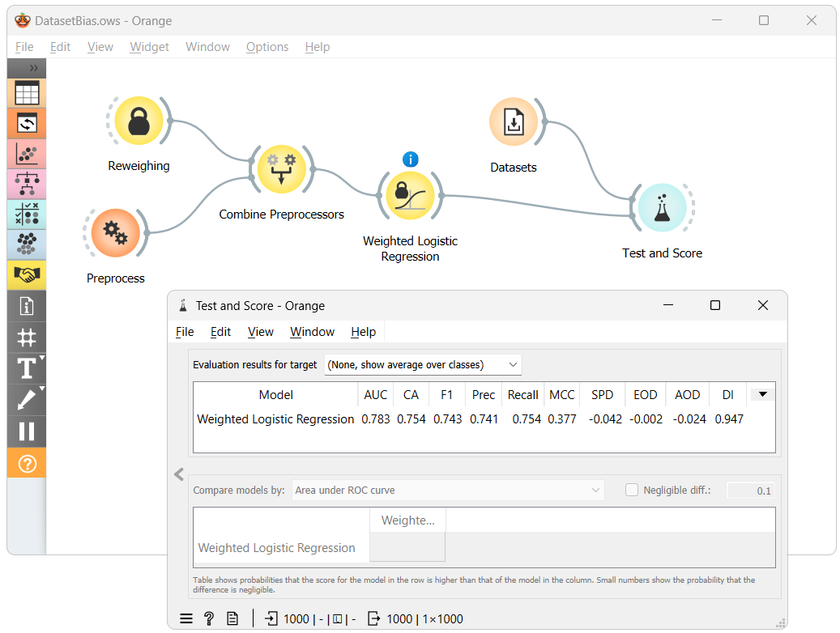Screen dimensions: 840x633
Task: Collapse side panel with left arrow
Action: tap(179, 474)
